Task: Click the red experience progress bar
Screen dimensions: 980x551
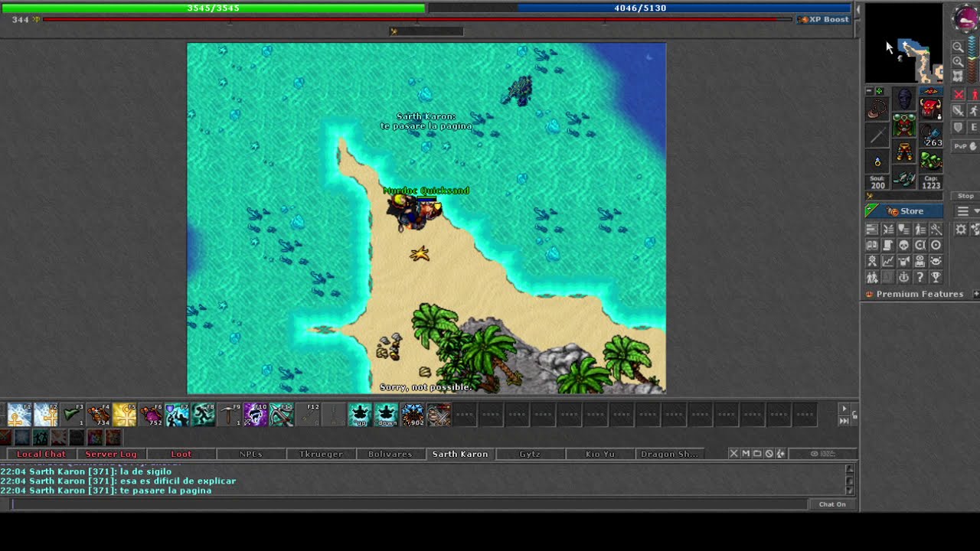Action: [417, 19]
